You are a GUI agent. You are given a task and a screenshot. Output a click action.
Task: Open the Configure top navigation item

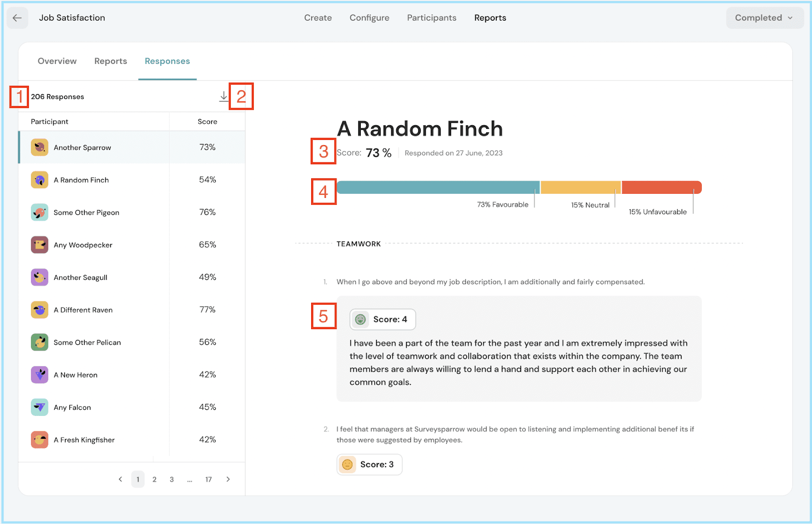(x=369, y=18)
